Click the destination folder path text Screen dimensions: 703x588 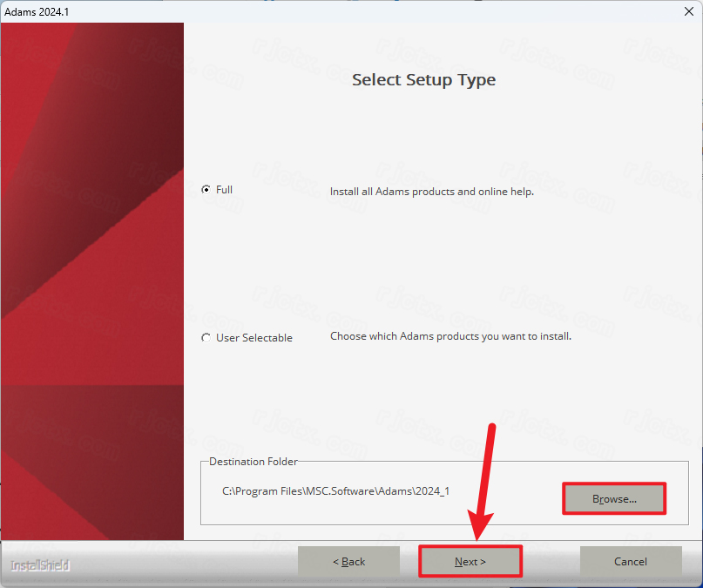click(x=335, y=491)
